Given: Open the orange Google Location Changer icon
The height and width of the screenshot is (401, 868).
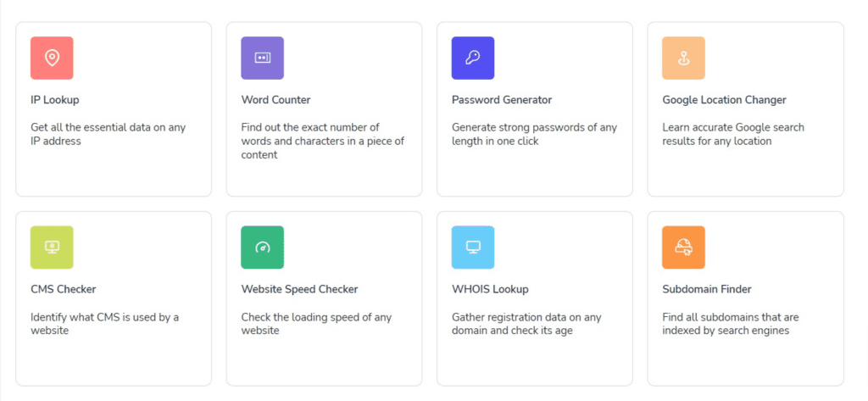Looking at the screenshot, I should point(684,58).
